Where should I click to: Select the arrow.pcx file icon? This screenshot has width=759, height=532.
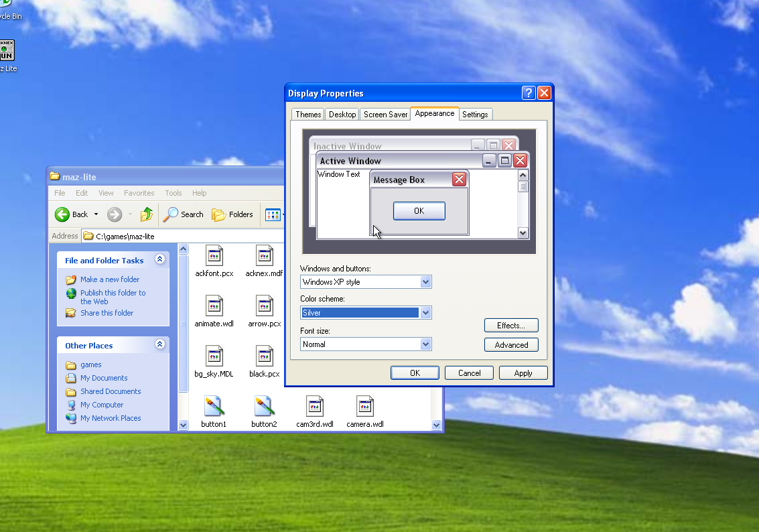[265, 306]
